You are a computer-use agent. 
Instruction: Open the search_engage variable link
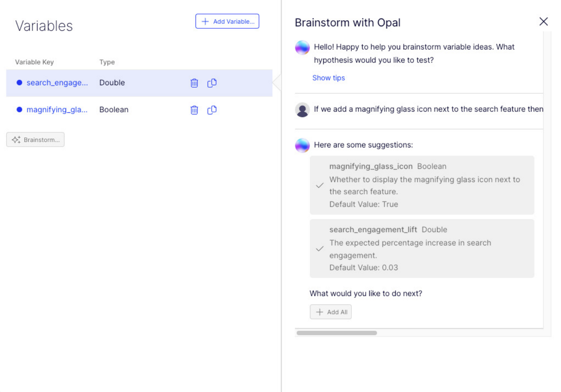pyautogui.click(x=57, y=82)
